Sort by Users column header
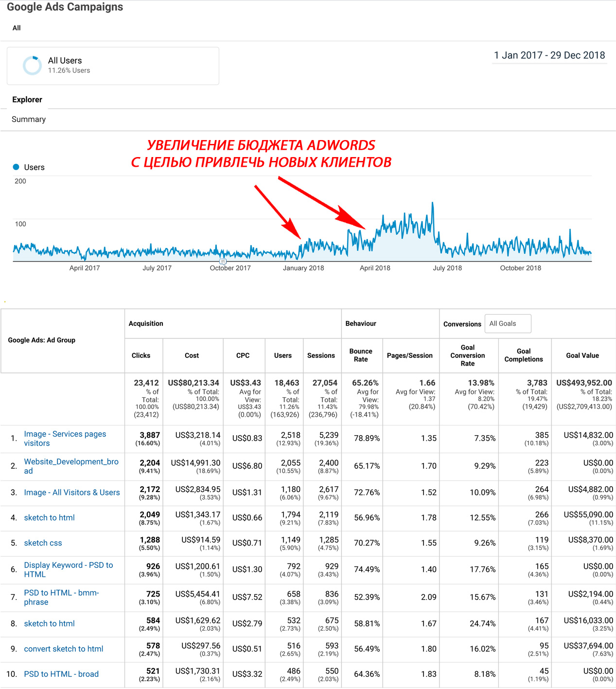Screen dimensions: 616x689 coord(282,355)
